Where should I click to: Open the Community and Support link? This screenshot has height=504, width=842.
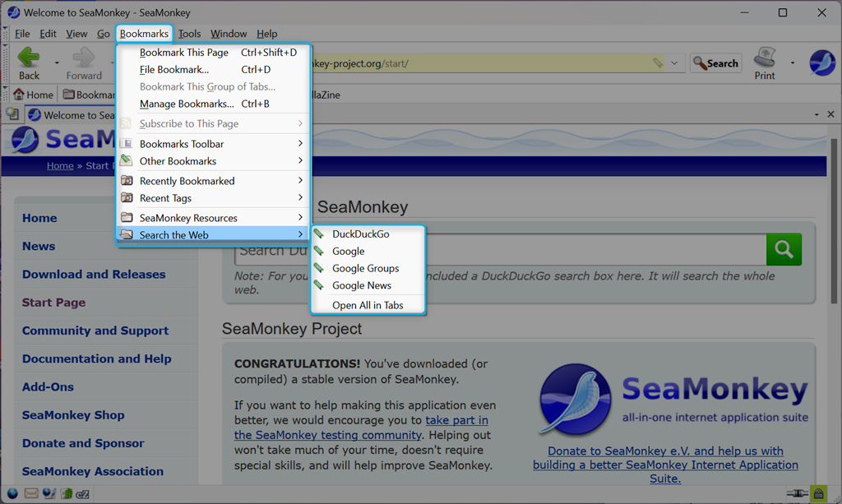point(95,331)
